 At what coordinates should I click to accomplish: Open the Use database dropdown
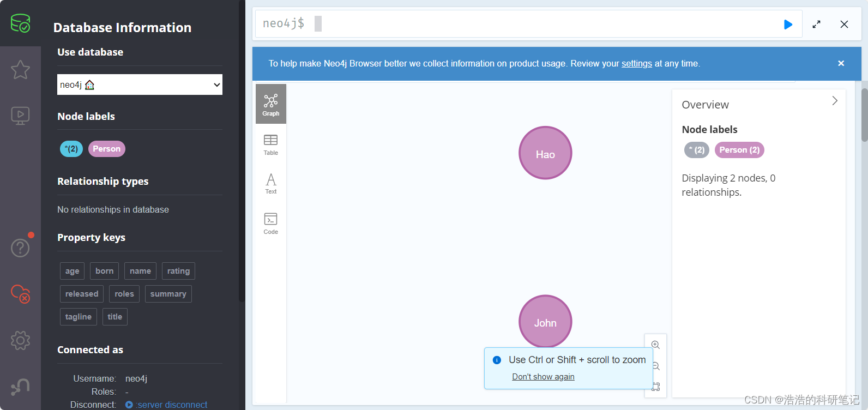click(x=140, y=85)
